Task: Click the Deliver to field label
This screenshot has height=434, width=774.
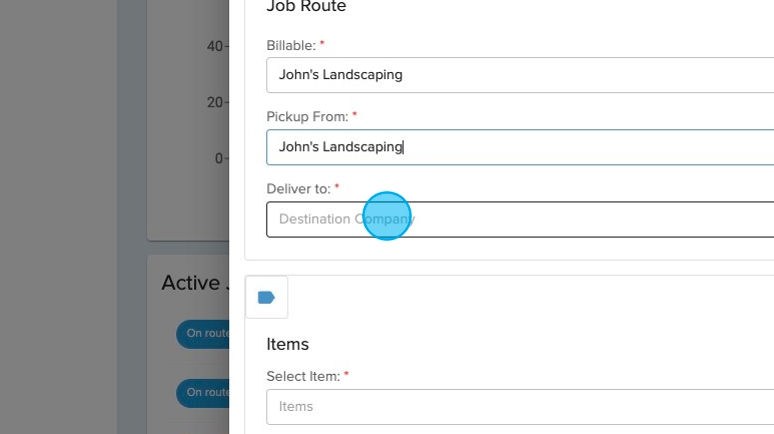Action: pos(298,188)
